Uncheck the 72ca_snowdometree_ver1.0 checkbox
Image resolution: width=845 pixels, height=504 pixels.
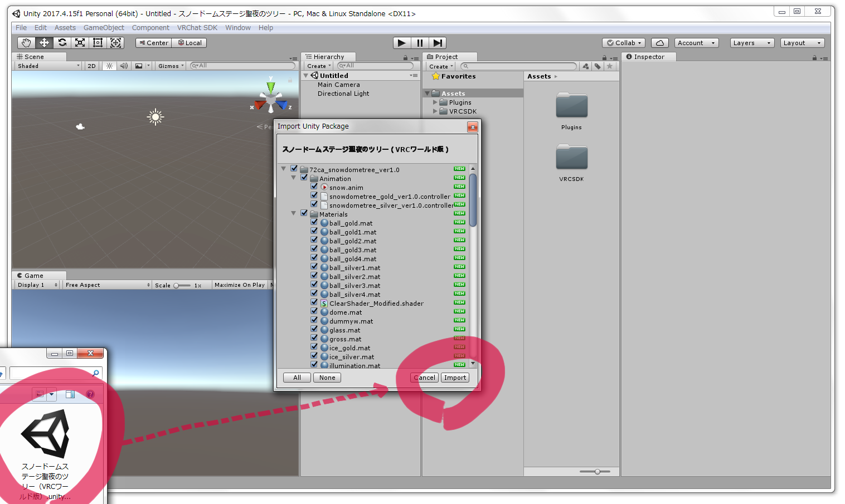click(x=294, y=169)
